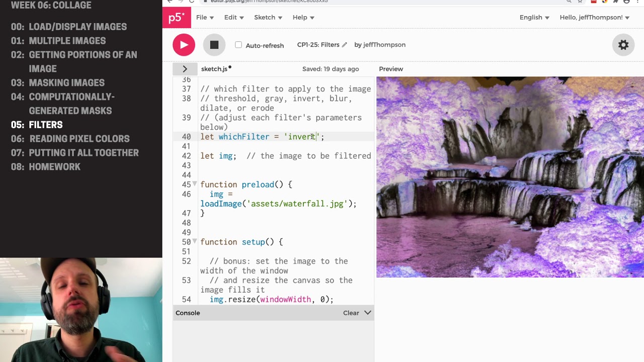Open the English language dropdown

(x=534, y=17)
